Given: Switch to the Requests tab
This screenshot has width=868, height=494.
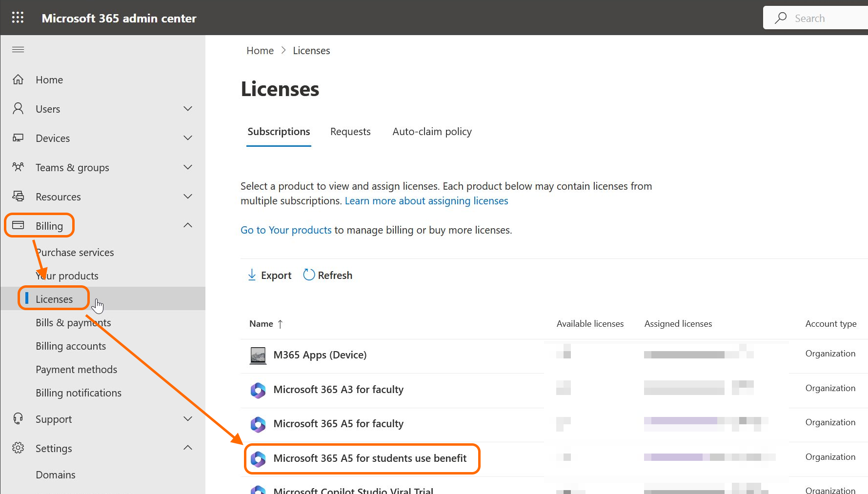Looking at the screenshot, I should (x=350, y=132).
